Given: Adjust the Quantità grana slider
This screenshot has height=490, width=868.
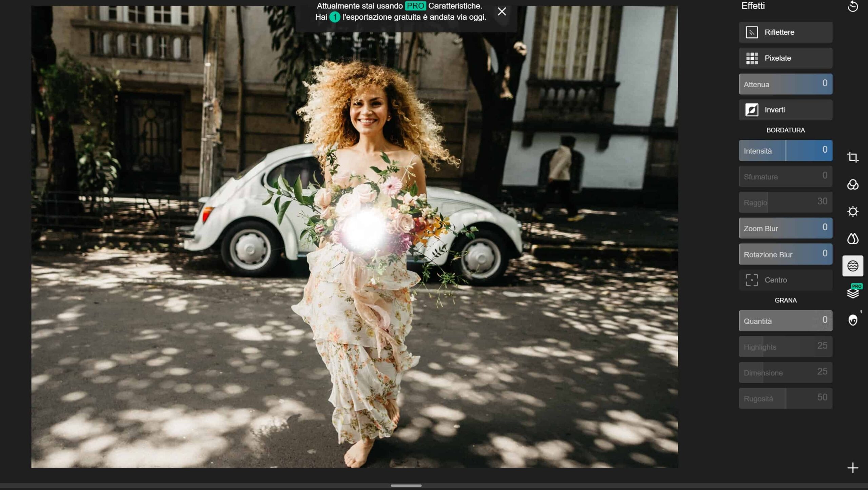Looking at the screenshot, I should point(786,321).
